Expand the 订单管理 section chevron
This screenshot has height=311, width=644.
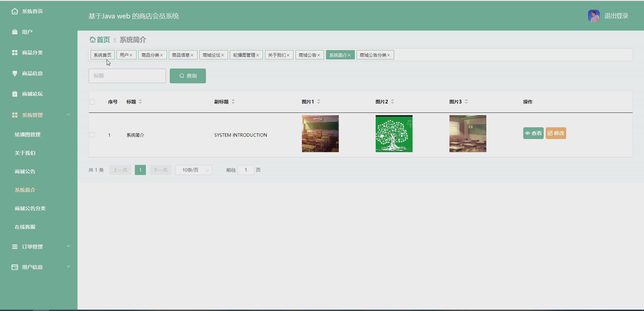[x=68, y=246]
